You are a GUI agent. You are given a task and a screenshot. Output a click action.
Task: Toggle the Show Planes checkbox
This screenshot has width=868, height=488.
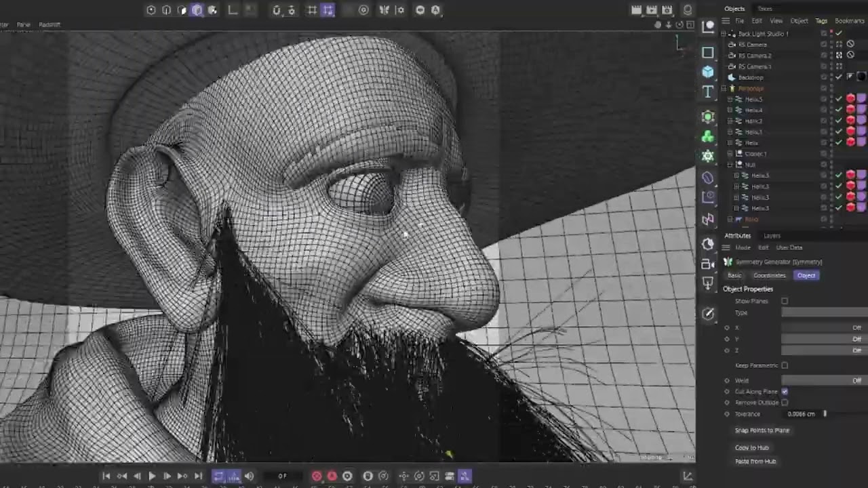(785, 301)
